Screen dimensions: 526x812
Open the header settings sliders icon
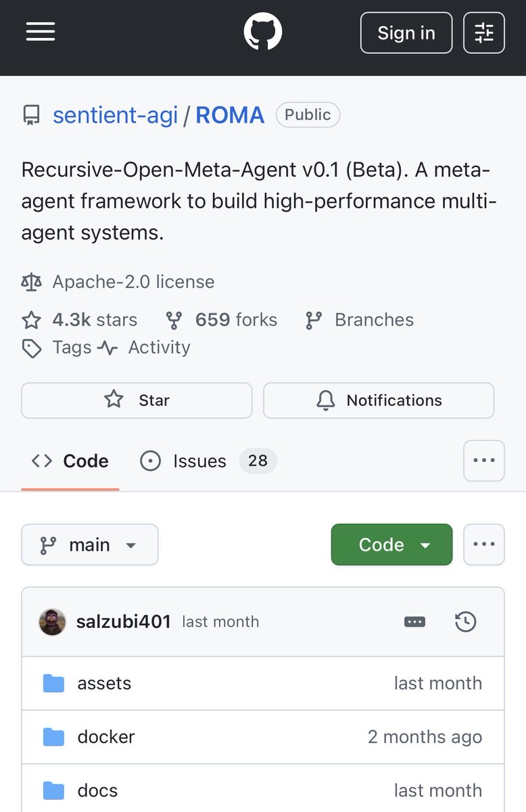pos(484,32)
